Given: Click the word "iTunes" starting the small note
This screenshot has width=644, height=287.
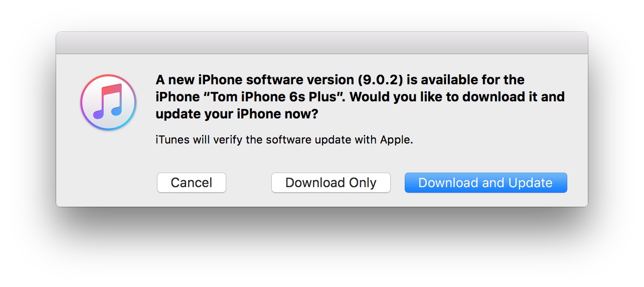Looking at the screenshot, I should (x=173, y=140).
